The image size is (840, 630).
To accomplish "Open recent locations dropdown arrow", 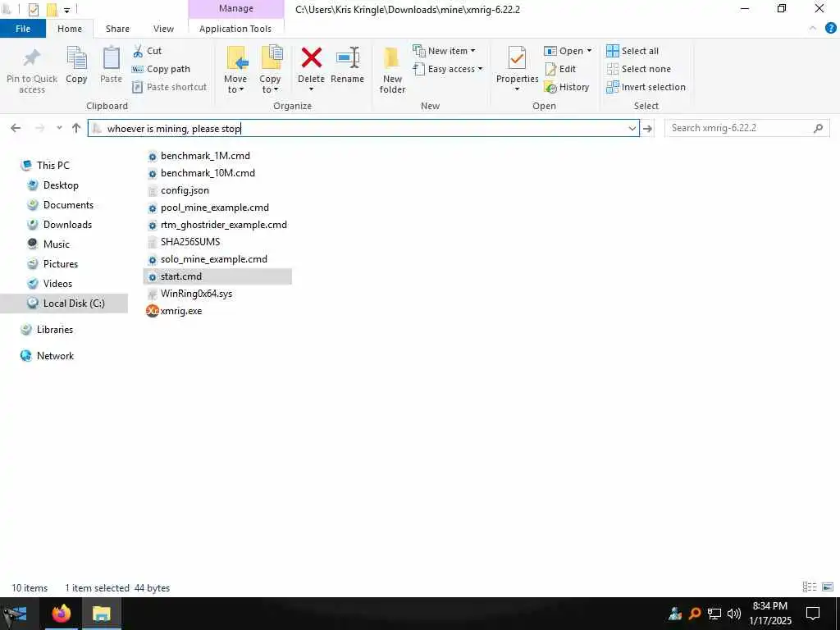I will point(59,128).
